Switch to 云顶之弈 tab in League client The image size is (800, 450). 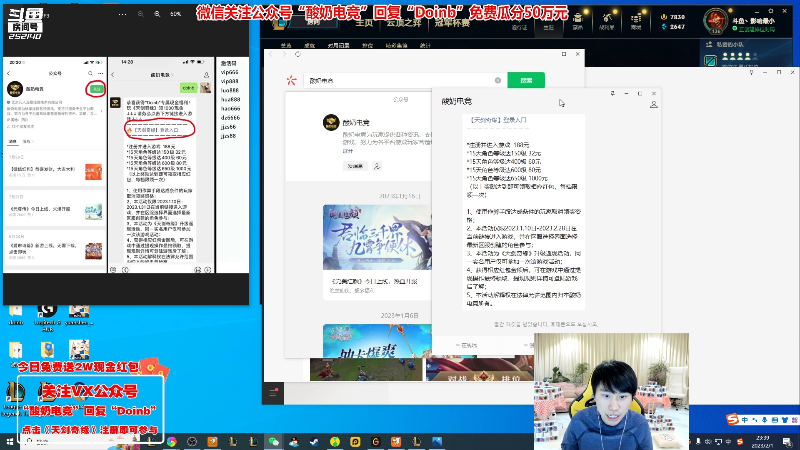404,23
